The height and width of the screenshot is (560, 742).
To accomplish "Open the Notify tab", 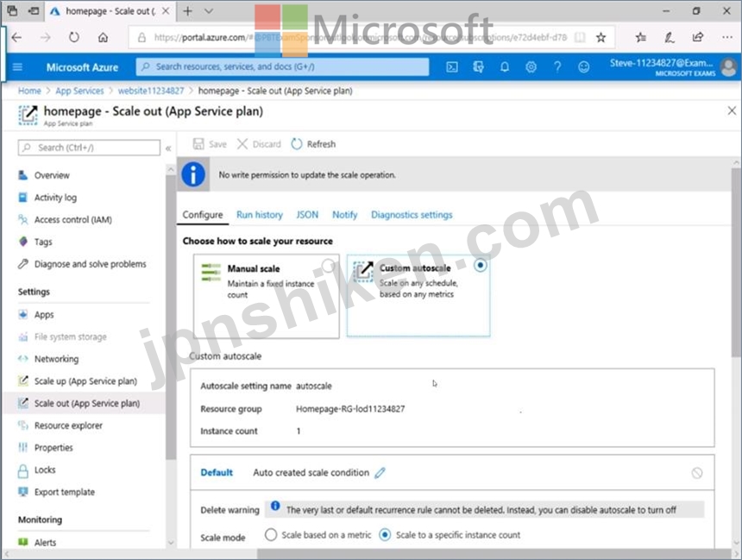I will click(344, 215).
